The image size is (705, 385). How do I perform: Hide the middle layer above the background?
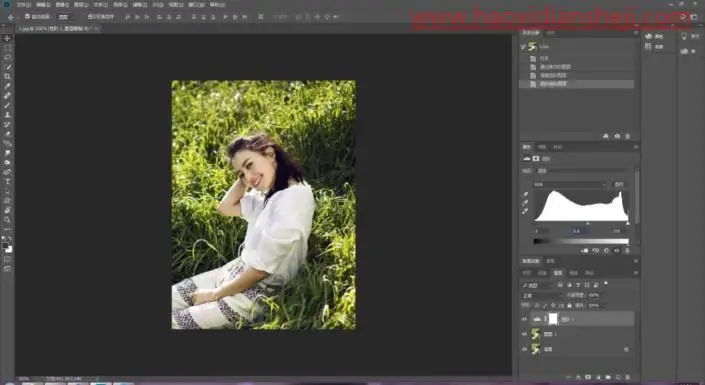pos(524,334)
